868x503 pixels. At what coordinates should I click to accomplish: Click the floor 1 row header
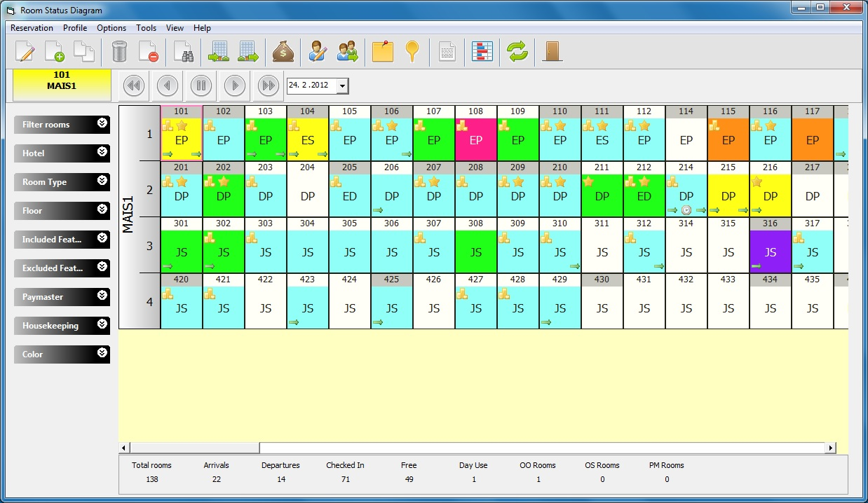[x=149, y=133]
